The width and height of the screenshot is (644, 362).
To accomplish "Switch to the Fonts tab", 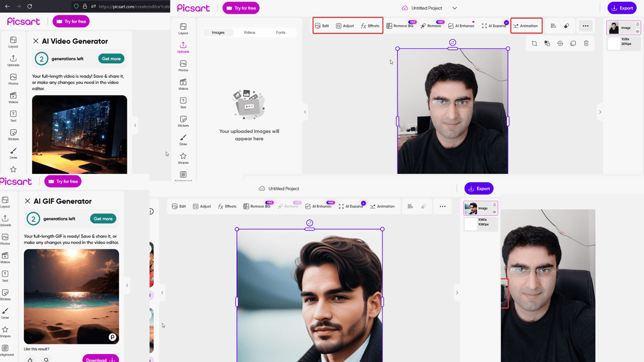I will 281,32.
